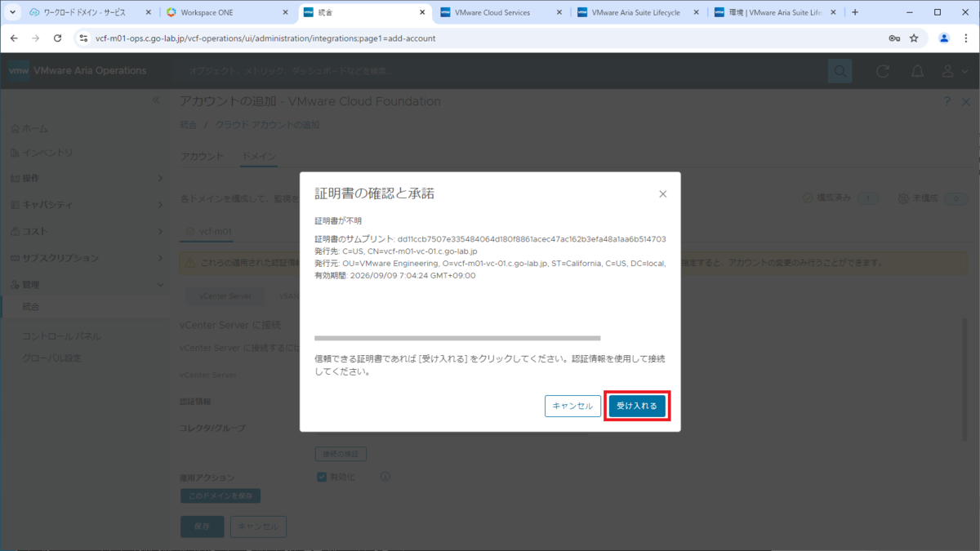Expand the サブスクリプション sidebar section chevron

(x=160, y=258)
